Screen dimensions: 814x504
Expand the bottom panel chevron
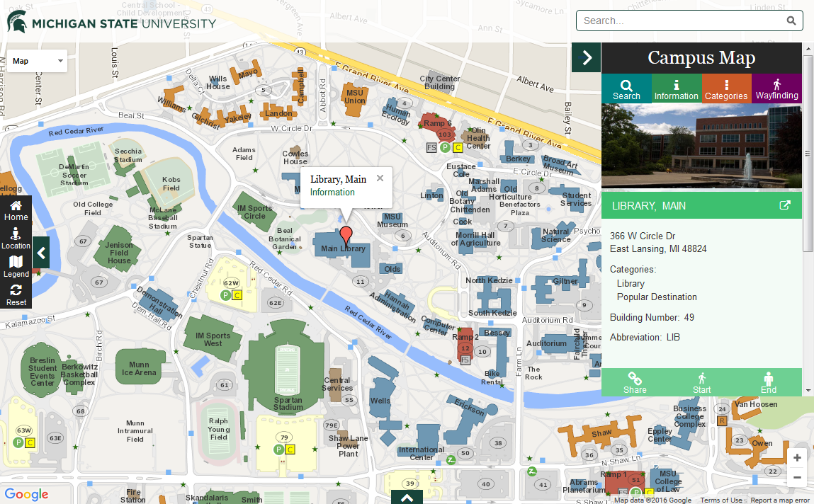(407, 497)
